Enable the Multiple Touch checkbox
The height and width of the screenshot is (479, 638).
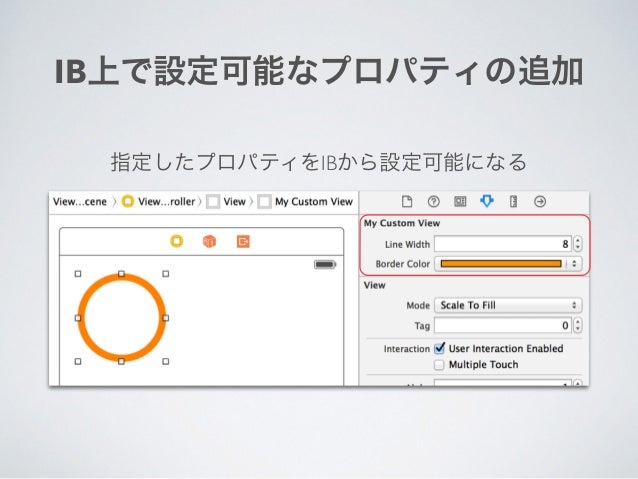pos(439,365)
